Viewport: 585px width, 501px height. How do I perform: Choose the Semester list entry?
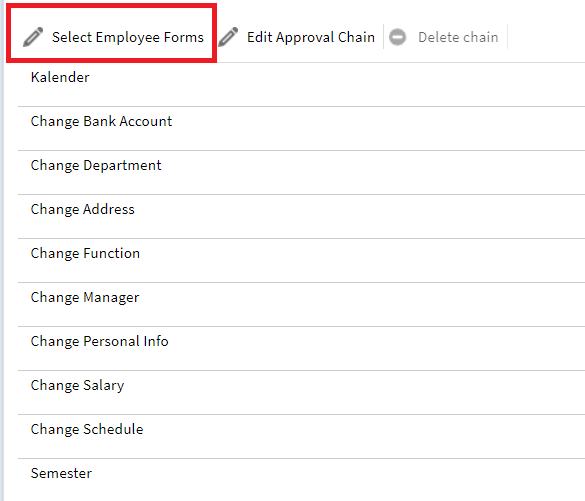(301, 480)
